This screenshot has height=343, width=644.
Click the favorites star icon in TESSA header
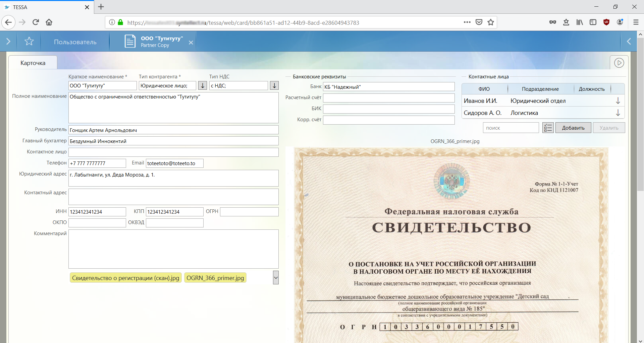coord(29,41)
